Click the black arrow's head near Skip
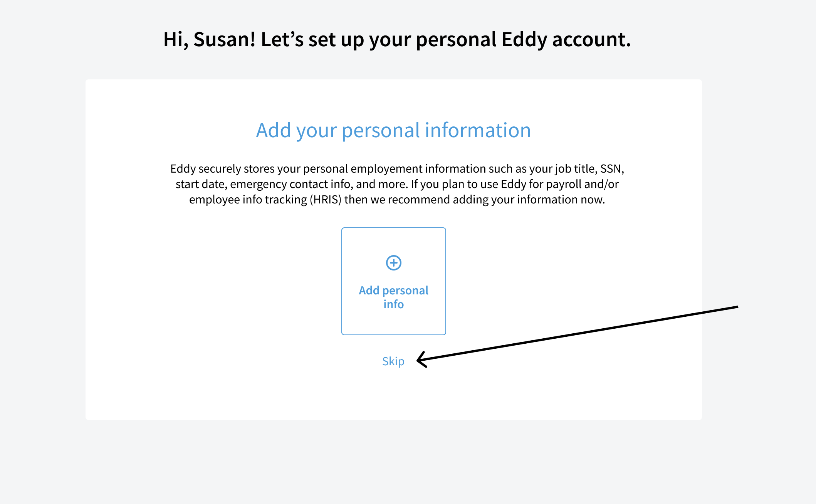816x504 pixels. pyautogui.click(x=422, y=360)
